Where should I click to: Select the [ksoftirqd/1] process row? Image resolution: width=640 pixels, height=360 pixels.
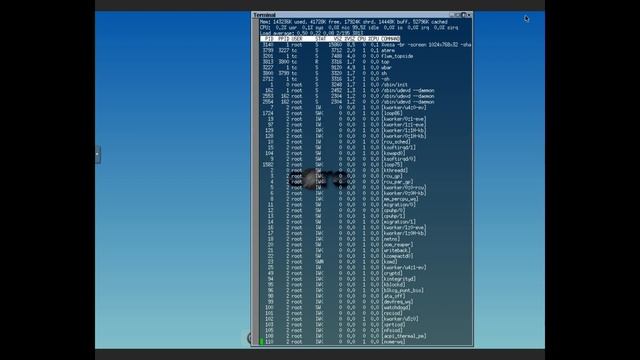point(365,148)
